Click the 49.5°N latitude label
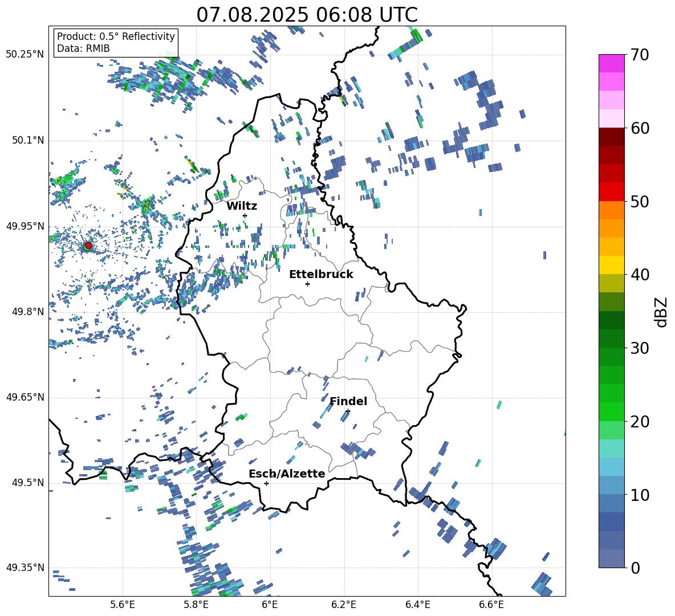675x616 pixels. pos(27,483)
